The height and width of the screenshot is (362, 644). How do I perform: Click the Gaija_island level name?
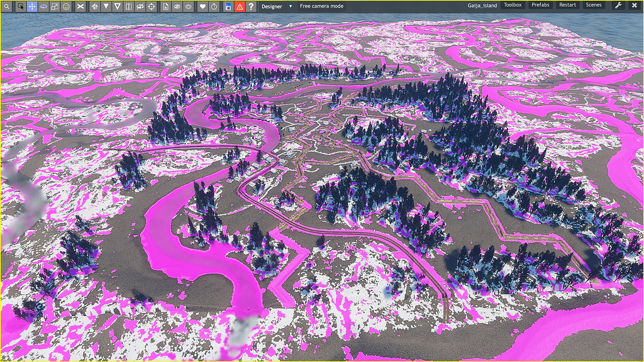482,6
